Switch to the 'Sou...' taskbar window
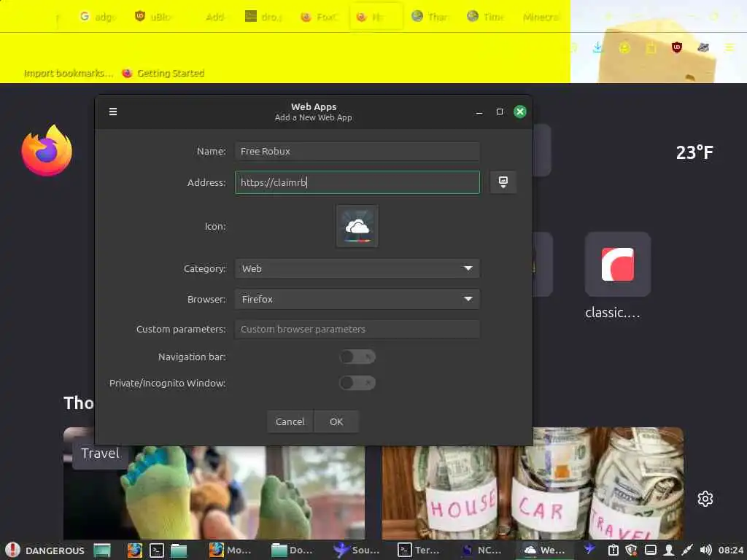Viewport: 747px width, 560px height. click(x=356, y=550)
